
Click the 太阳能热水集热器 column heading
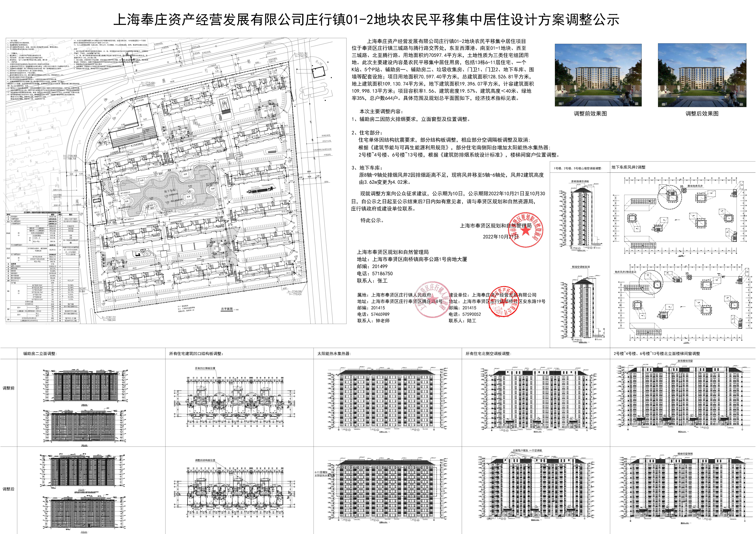pos(334,354)
